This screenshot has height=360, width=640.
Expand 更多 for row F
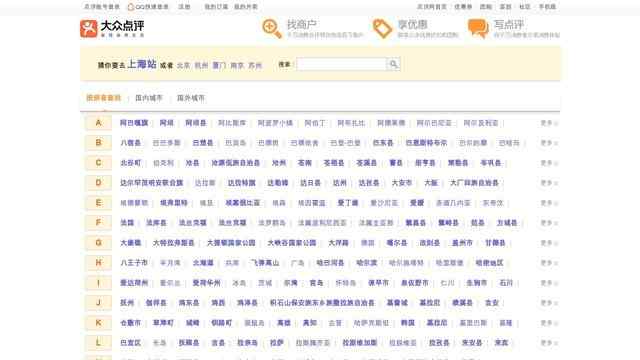549,223
